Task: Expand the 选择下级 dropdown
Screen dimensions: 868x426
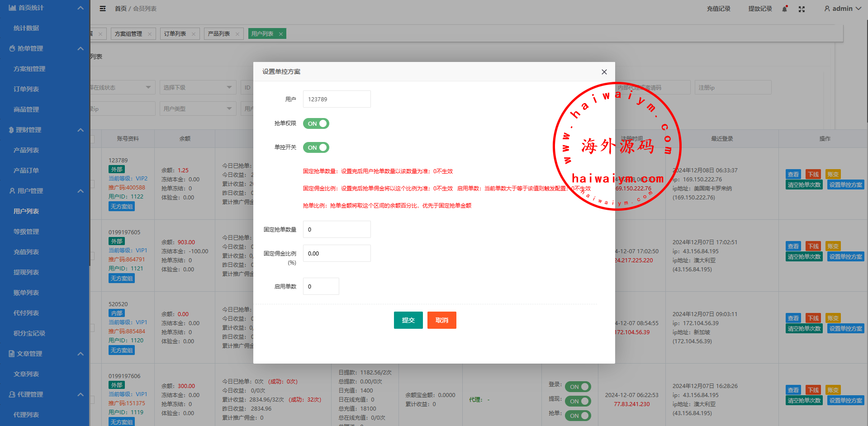Action: 198,87
